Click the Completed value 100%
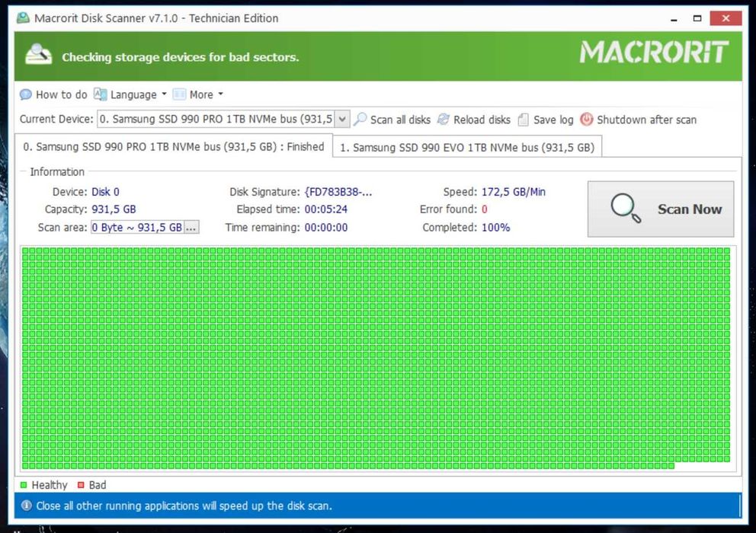Screen dimensions: 756x533 pos(495,228)
